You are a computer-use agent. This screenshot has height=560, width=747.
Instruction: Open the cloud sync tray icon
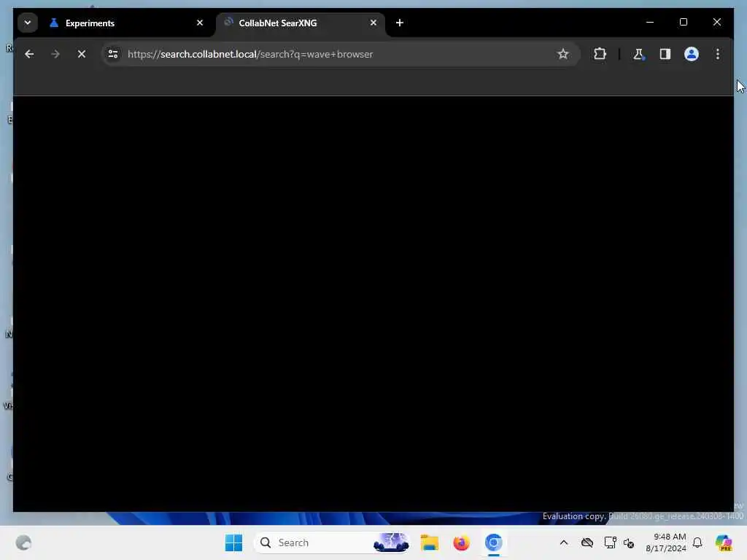coord(587,542)
